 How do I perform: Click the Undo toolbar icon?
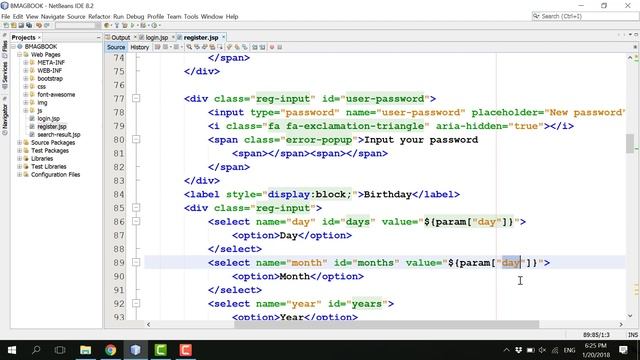click(x=39, y=25)
